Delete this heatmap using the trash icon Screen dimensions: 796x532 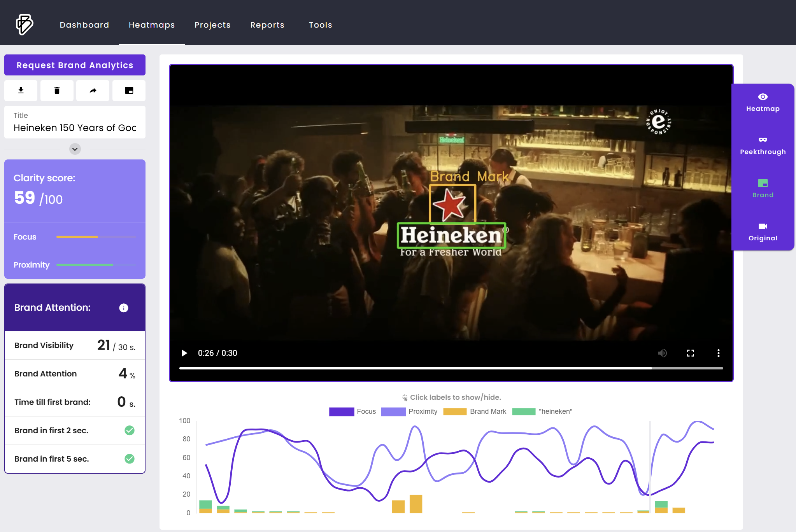[x=57, y=91]
